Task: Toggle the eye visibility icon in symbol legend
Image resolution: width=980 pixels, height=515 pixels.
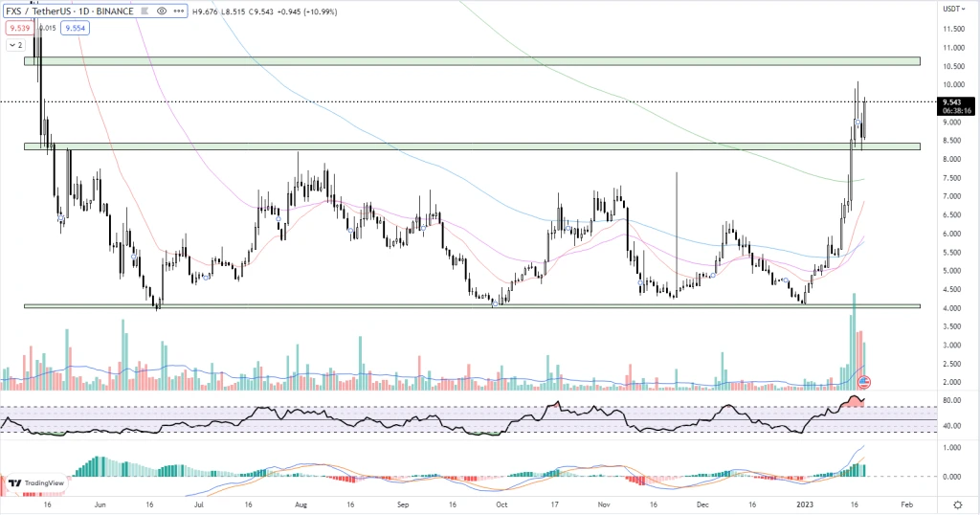Action: point(162,11)
